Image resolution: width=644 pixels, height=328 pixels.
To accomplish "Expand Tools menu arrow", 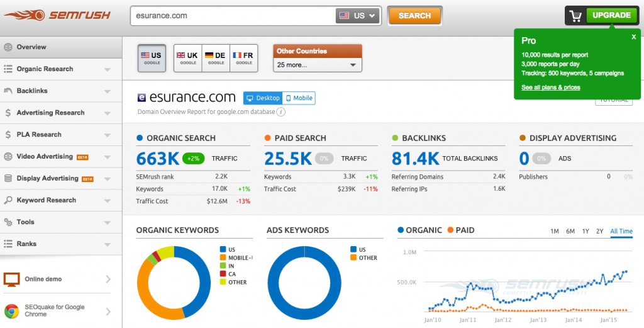I will click(107, 222).
